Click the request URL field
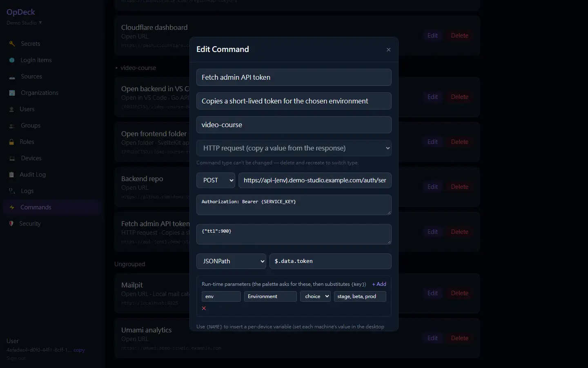 click(x=315, y=180)
